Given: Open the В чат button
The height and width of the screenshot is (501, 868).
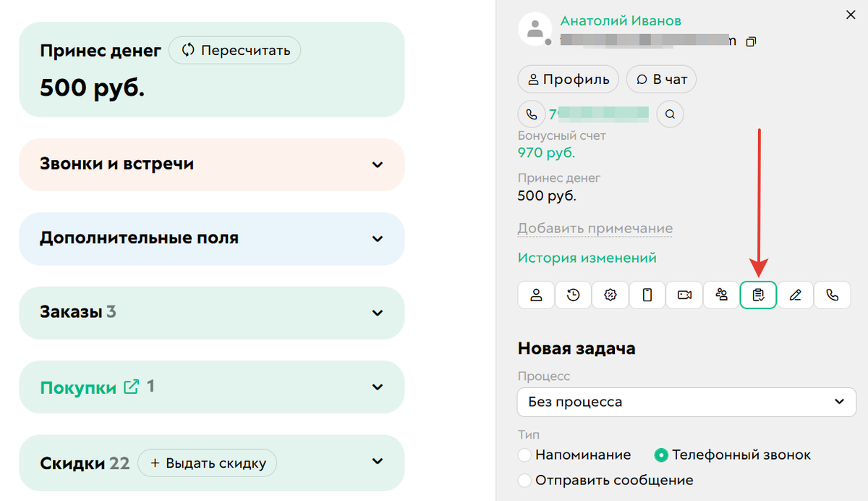Looking at the screenshot, I should [661, 79].
